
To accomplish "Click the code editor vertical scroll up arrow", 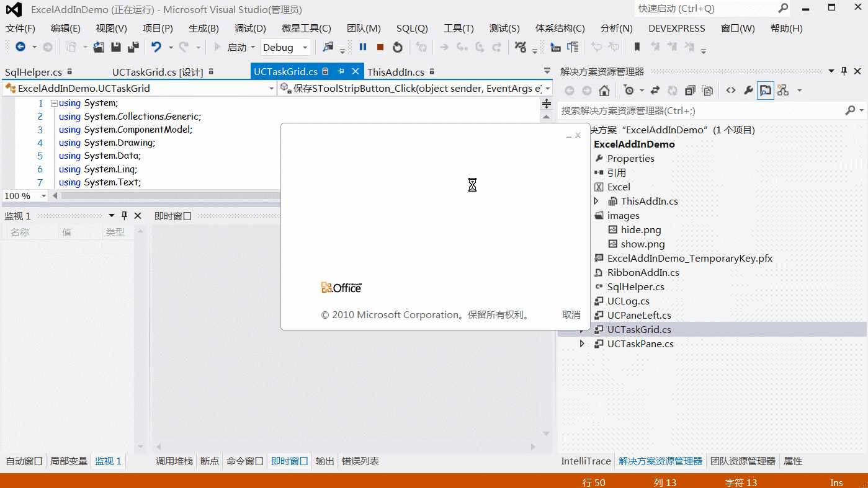I will 547,117.
